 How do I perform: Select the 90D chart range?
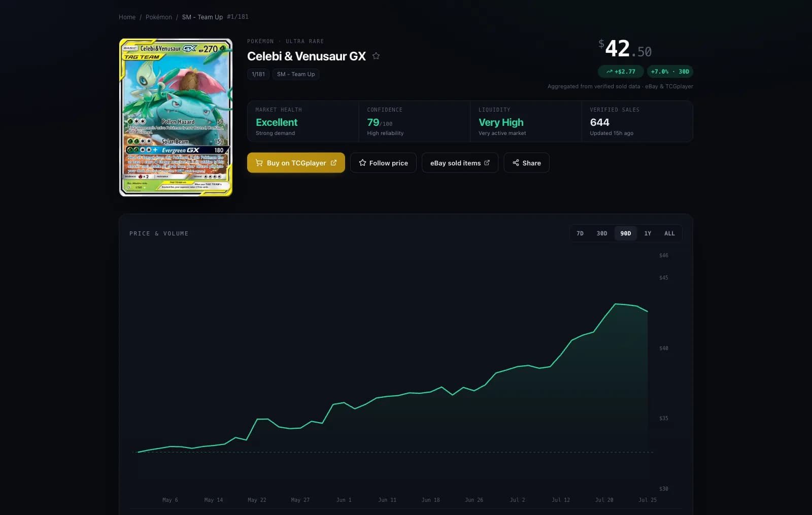pos(626,233)
